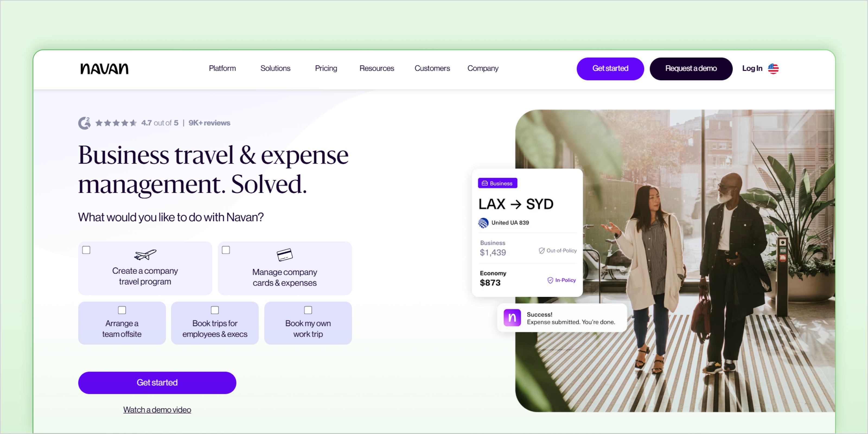Tick 'Manage company cards & expenses' checkbox
This screenshot has height=434, width=868.
tap(226, 250)
